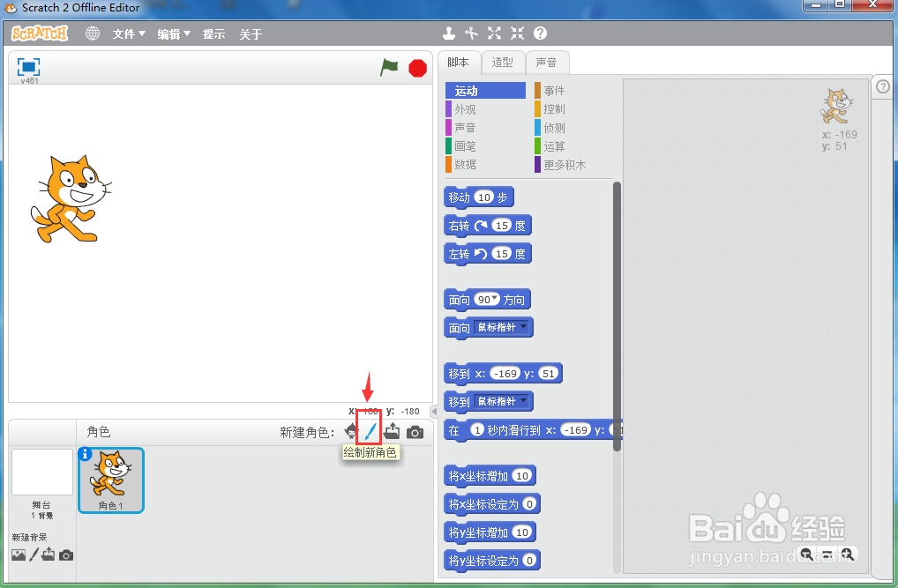
Task: Select the Grow sprite tool
Action: pyautogui.click(x=494, y=33)
